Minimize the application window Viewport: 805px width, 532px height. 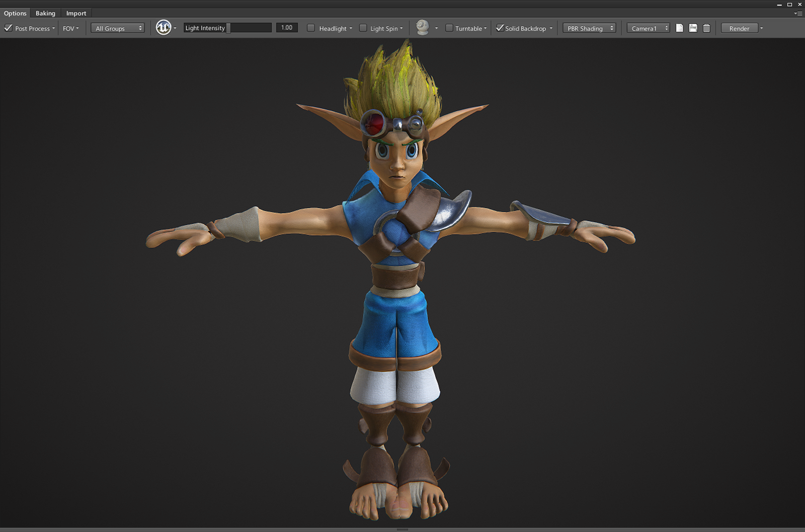tap(779, 5)
